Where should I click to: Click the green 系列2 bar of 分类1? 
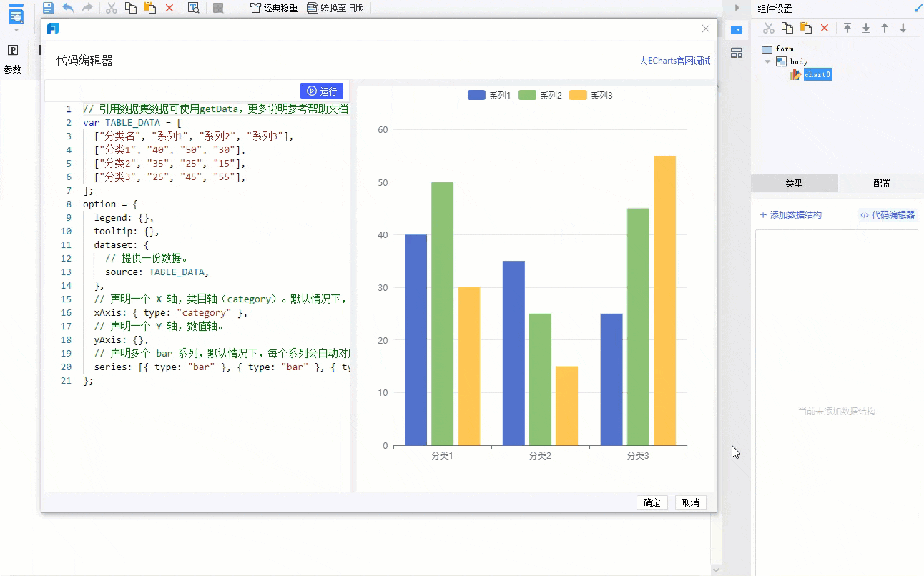coord(442,314)
